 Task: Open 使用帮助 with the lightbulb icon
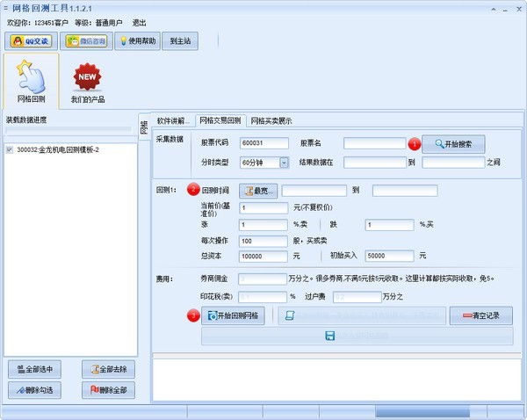pyautogui.click(x=138, y=41)
